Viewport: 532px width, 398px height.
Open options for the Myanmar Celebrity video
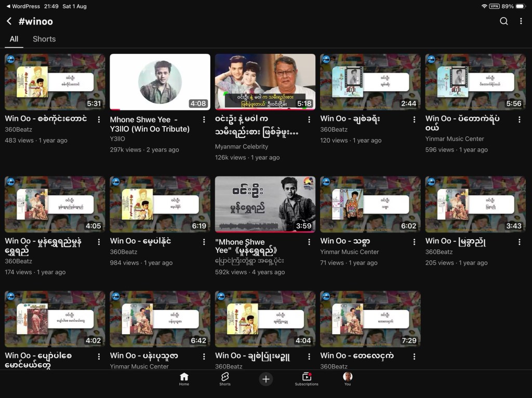click(x=309, y=119)
